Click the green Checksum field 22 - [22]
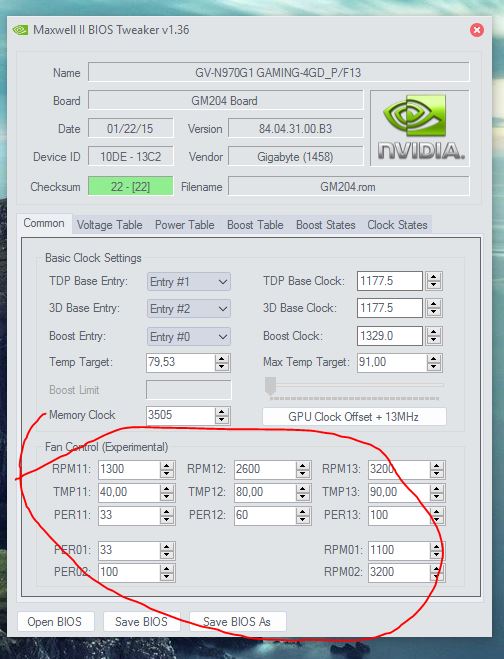This screenshot has height=659, width=504. (130, 186)
